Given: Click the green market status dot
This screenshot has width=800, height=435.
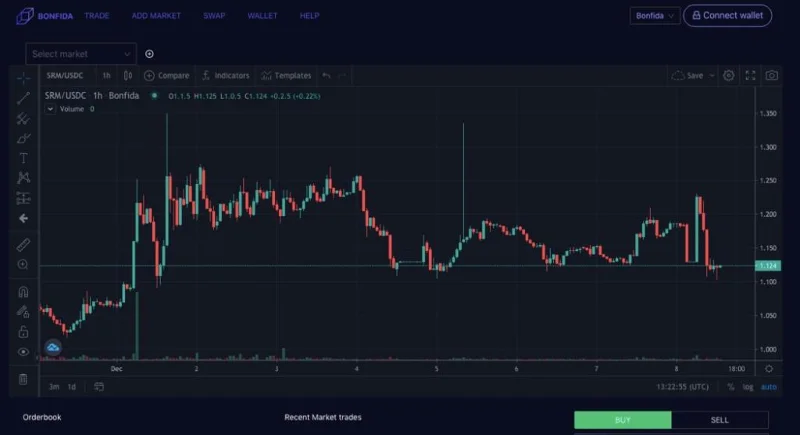Looking at the screenshot, I should click(154, 95).
